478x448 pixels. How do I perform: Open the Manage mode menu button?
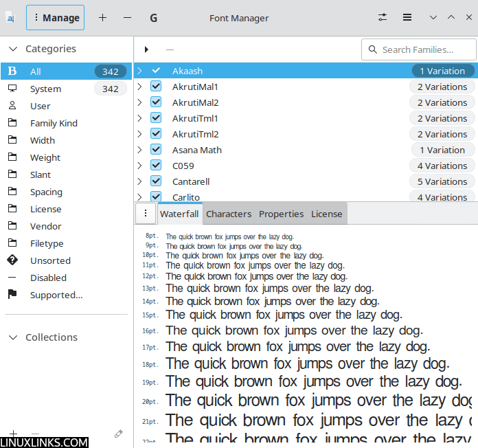coord(55,18)
